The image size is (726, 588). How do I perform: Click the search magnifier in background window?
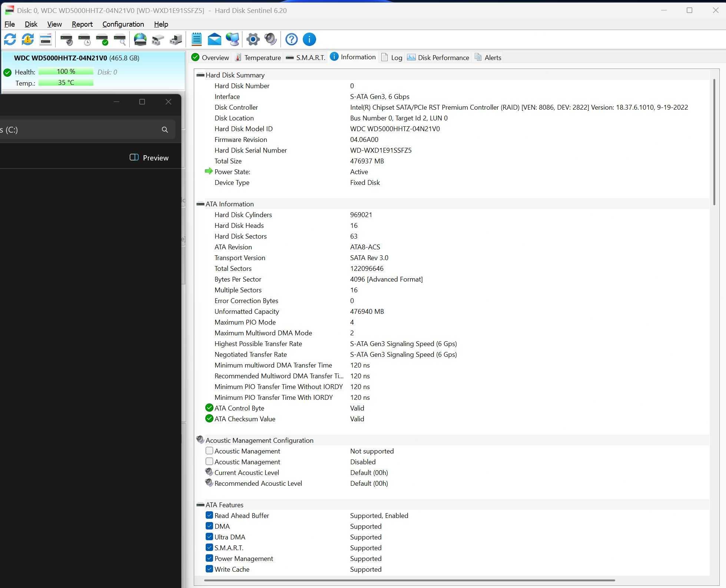[x=165, y=130]
